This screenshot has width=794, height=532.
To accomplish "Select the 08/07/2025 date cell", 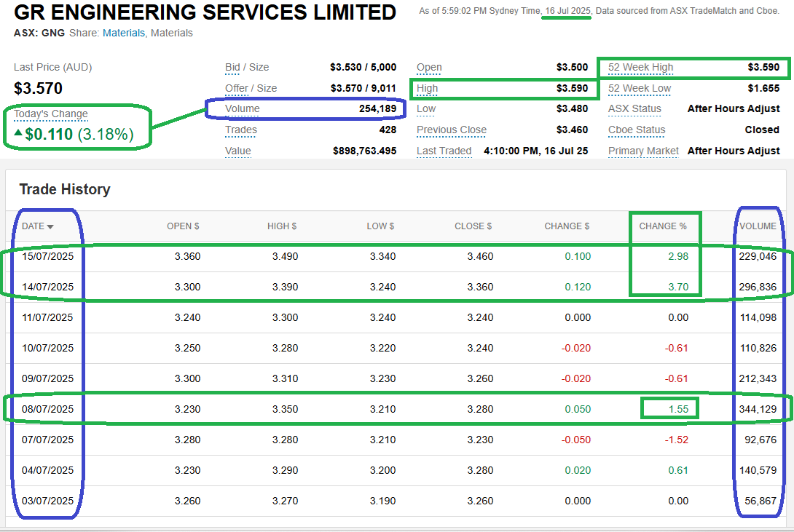I will click(x=48, y=409).
